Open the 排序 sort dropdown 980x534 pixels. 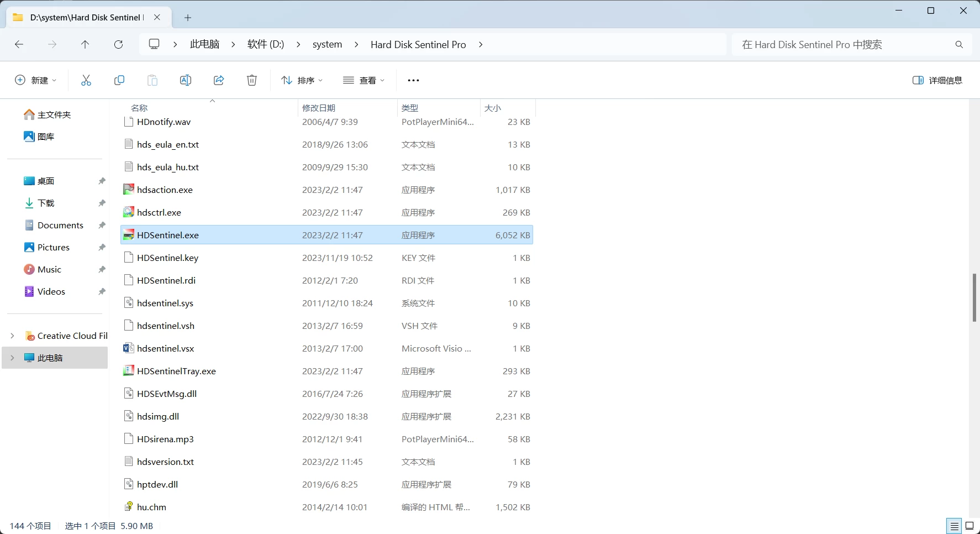pyautogui.click(x=302, y=80)
